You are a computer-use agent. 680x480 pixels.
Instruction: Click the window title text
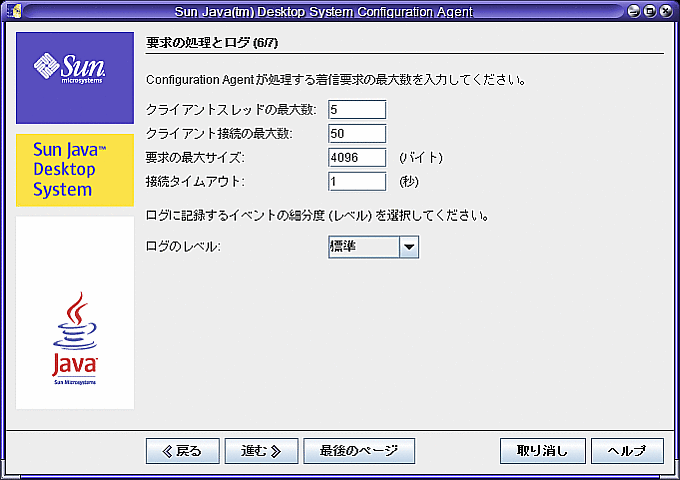tap(324, 11)
